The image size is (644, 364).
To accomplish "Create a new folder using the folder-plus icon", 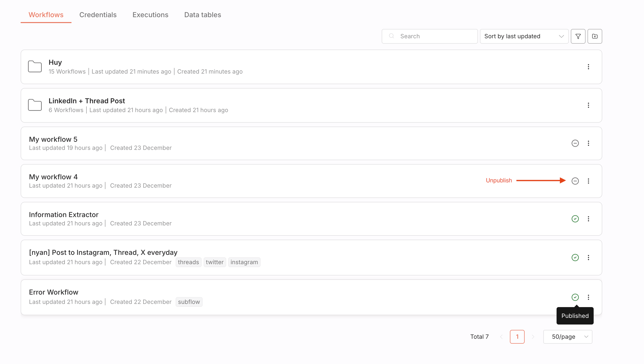I will tap(595, 36).
